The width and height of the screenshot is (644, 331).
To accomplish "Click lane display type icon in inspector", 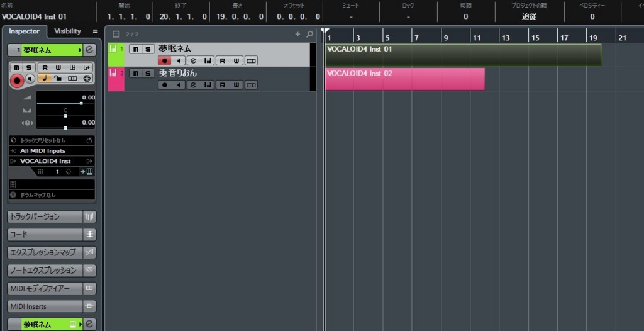I will pos(72,78).
